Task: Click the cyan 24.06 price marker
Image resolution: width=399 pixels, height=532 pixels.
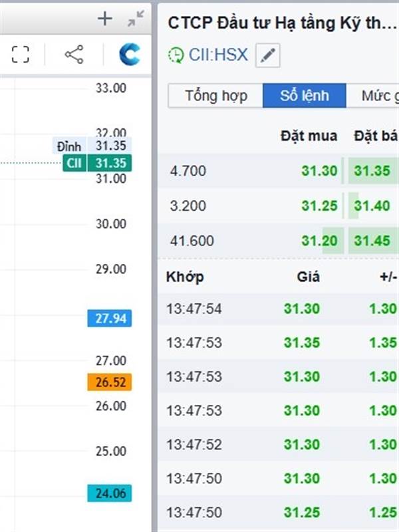Action: [110, 493]
